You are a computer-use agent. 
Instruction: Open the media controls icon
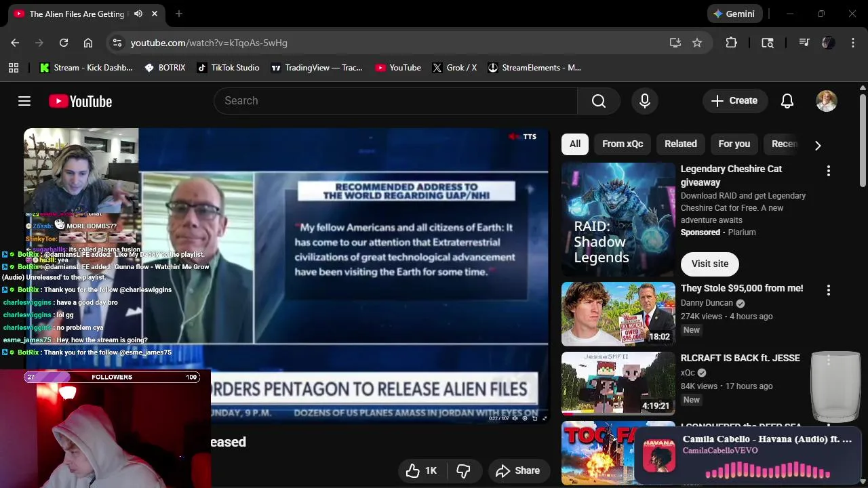coord(804,43)
